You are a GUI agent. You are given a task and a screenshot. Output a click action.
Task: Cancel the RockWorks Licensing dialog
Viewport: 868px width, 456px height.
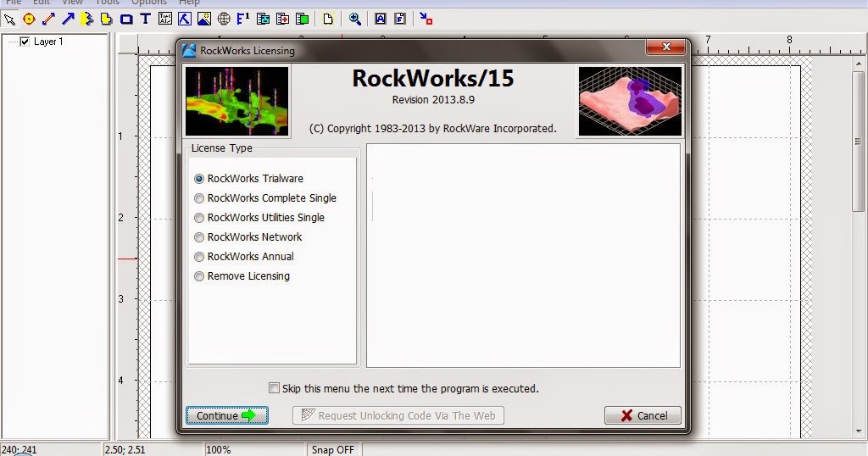coord(643,415)
